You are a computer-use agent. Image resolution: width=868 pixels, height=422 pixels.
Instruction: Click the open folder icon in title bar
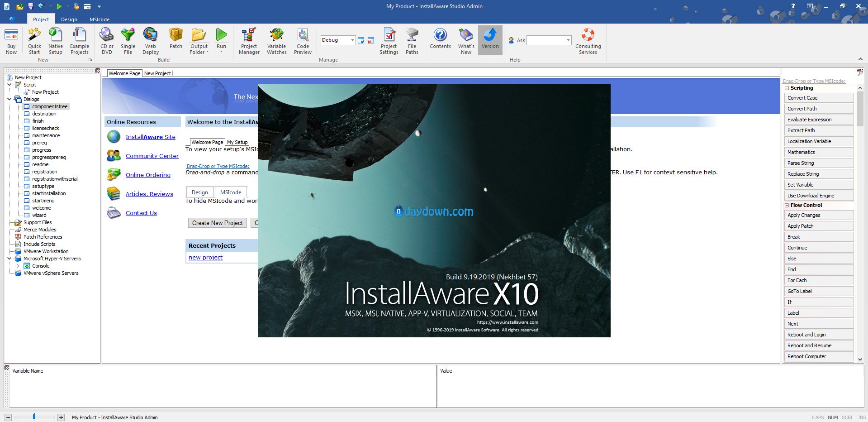pyautogui.click(x=19, y=6)
